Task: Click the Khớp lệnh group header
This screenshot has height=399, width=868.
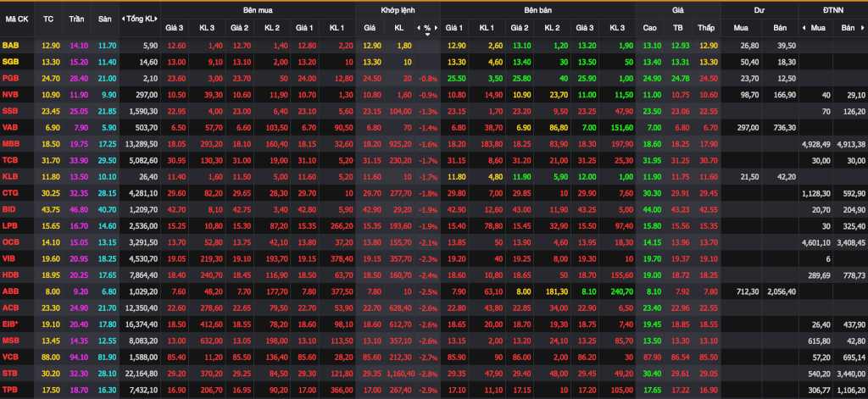Action: pos(398,10)
